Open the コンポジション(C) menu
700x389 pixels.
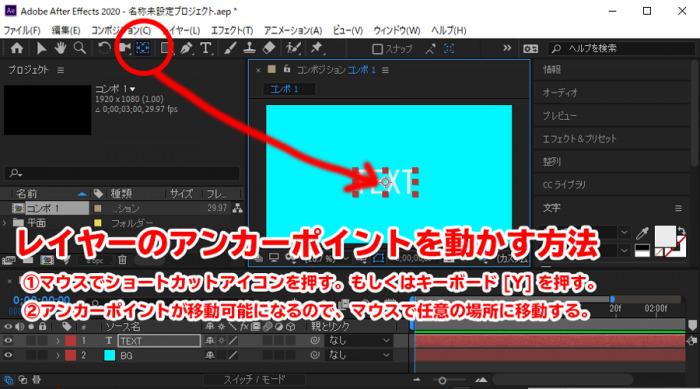tap(121, 30)
